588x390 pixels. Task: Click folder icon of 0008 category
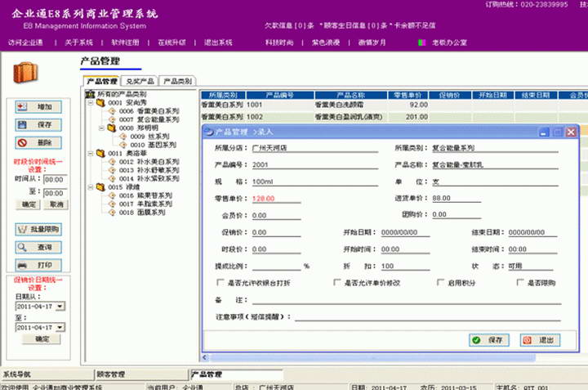[x=112, y=128]
